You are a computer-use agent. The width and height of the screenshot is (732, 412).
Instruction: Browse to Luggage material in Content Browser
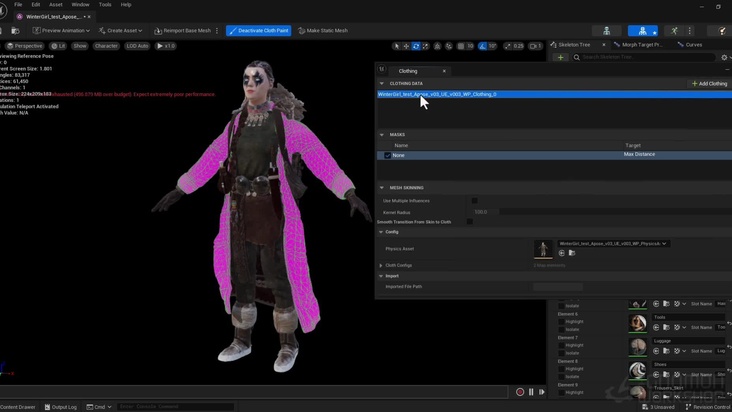[x=666, y=350]
